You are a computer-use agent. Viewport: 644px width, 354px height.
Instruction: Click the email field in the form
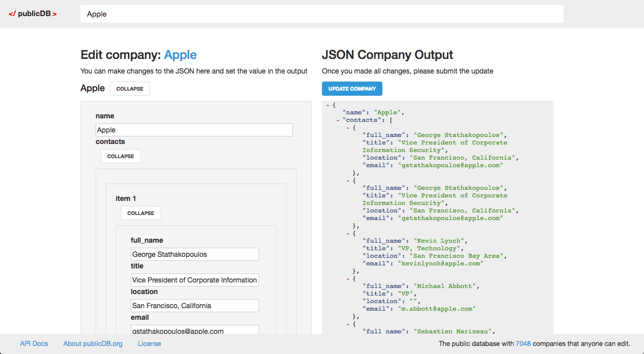coord(195,330)
